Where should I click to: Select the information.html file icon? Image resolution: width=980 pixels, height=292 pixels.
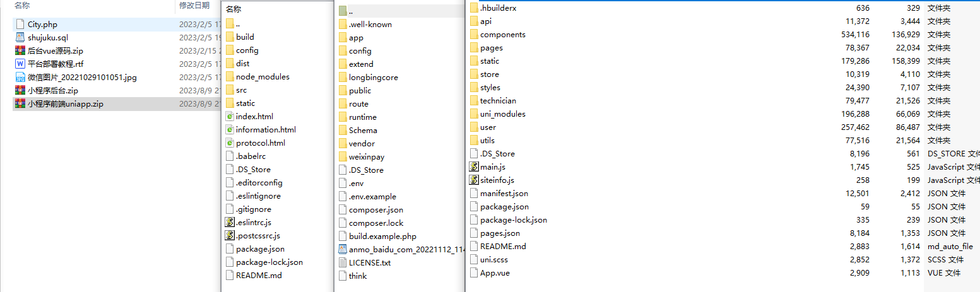[230, 130]
